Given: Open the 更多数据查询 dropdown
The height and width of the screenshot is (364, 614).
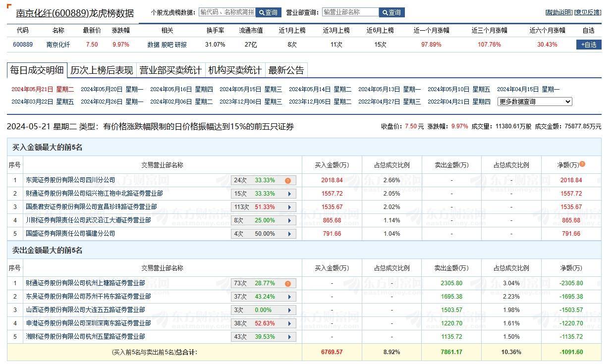Looking at the screenshot, I should 534,102.
